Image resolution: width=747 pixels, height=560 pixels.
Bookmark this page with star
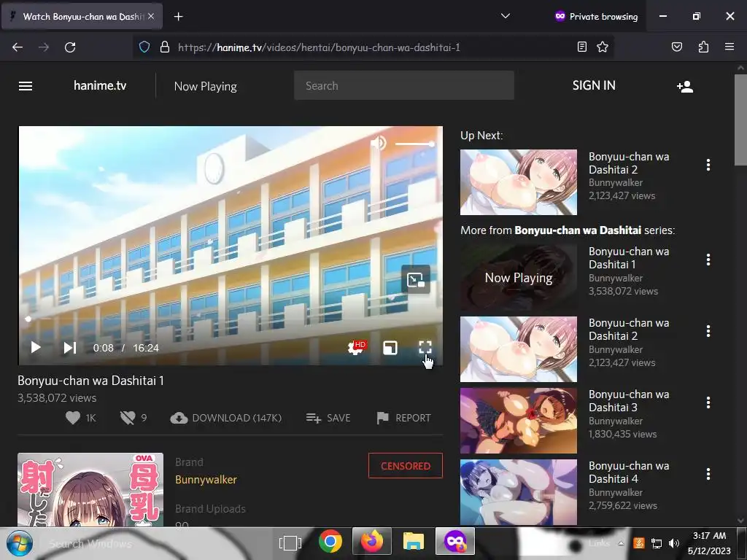pyautogui.click(x=603, y=47)
